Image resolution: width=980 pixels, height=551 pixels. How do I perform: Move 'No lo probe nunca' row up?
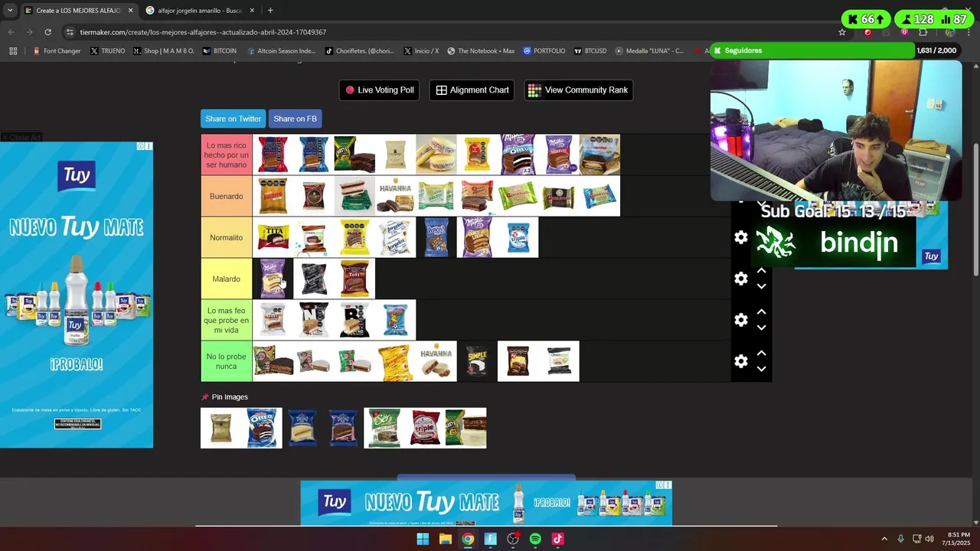[x=761, y=354]
